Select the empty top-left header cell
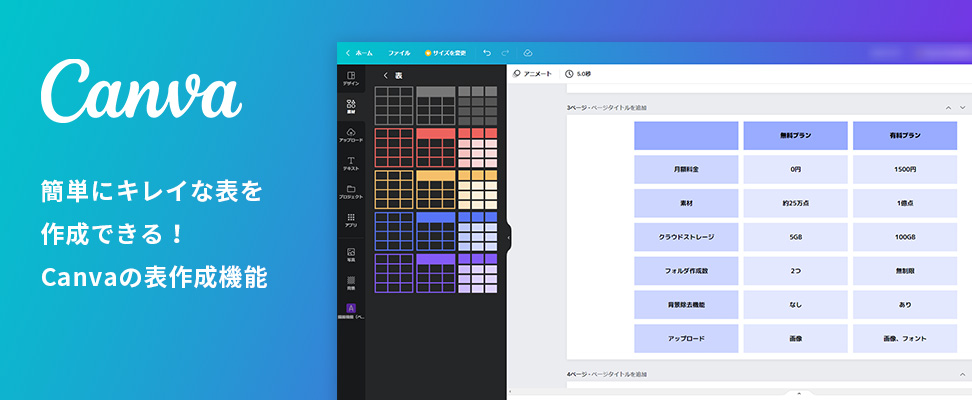This screenshot has width=972, height=400. [x=686, y=136]
